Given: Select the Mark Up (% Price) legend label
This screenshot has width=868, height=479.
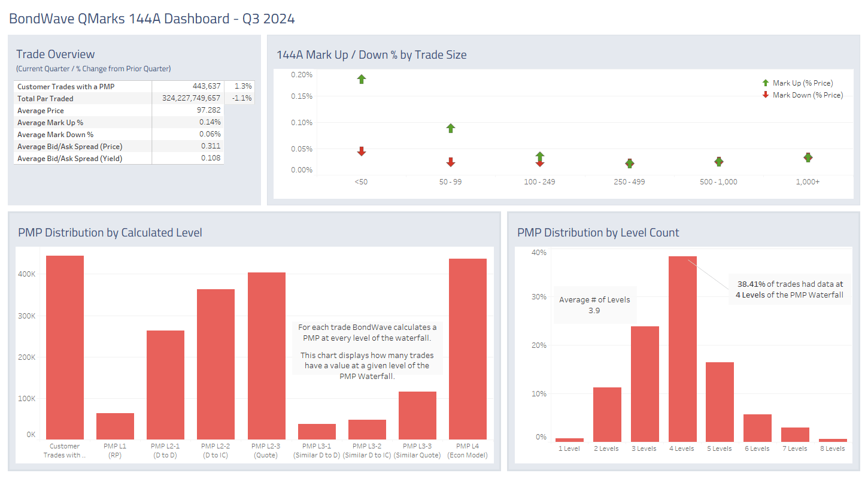Looking at the screenshot, I should [803, 83].
